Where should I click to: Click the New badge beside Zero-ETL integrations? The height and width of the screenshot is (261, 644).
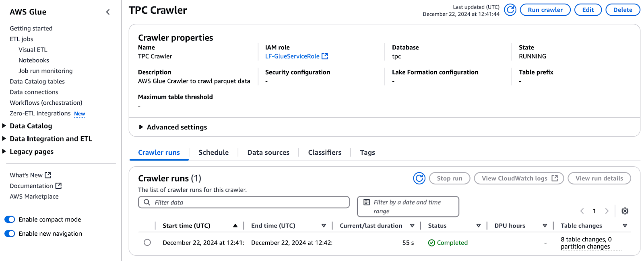[x=79, y=114]
